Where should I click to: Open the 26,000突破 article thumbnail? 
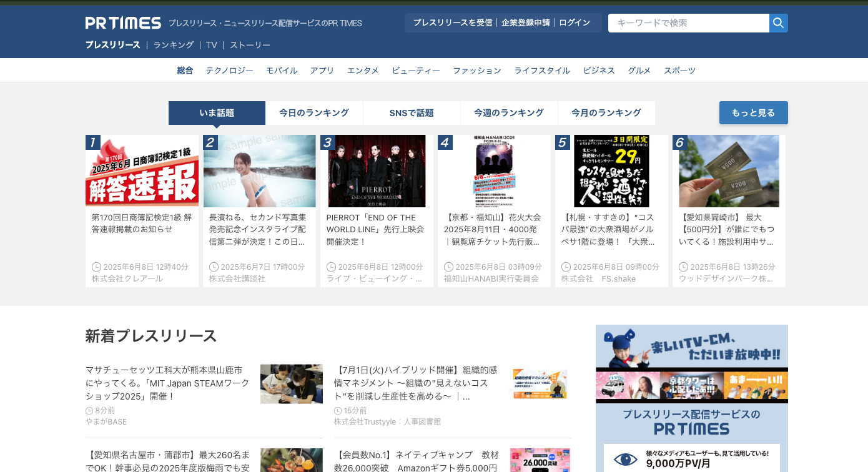pos(540,460)
